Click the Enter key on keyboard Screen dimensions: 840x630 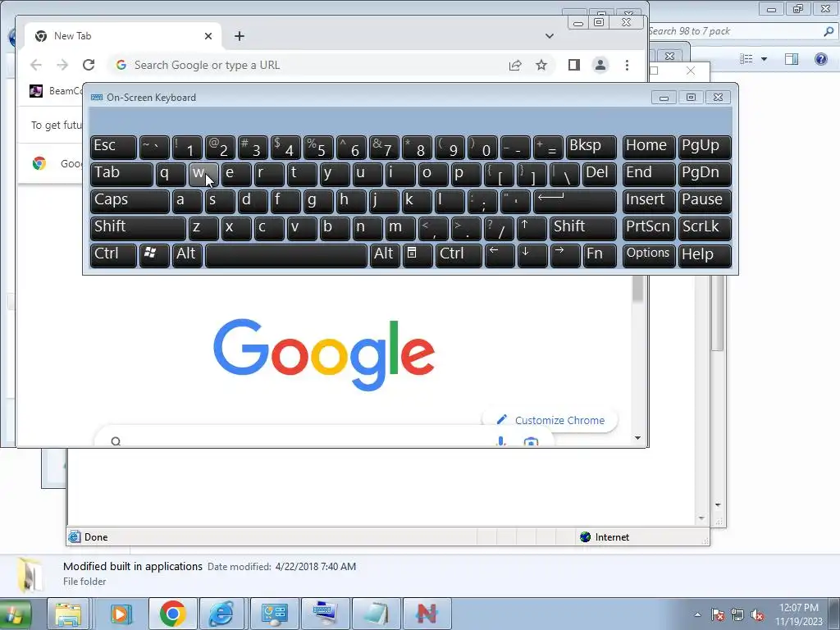pyautogui.click(x=575, y=201)
